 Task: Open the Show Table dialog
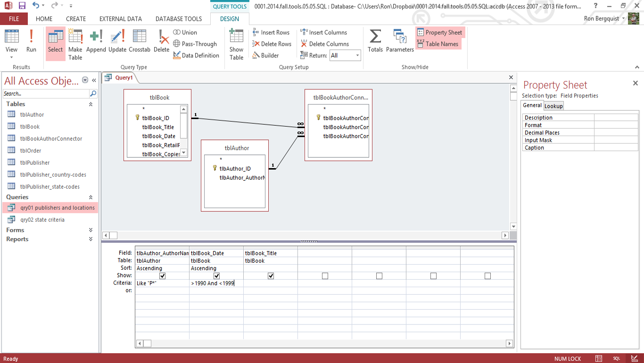click(x=236, y=43)
